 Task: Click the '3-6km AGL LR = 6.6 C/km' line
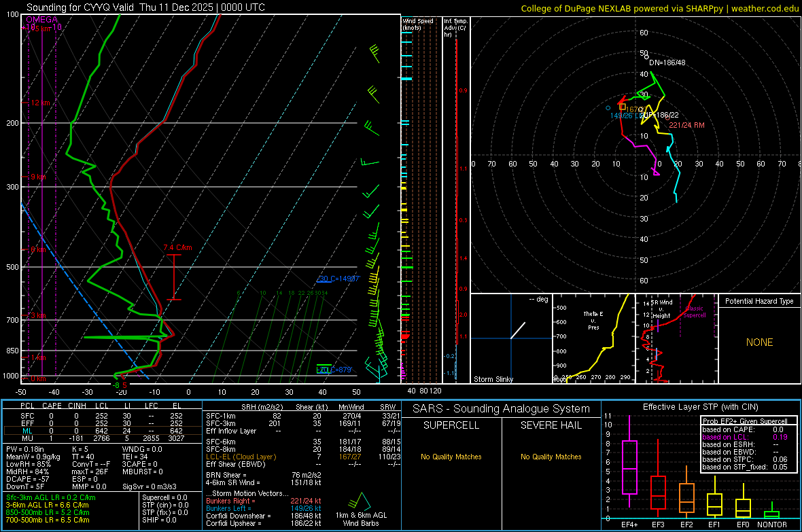48,505
